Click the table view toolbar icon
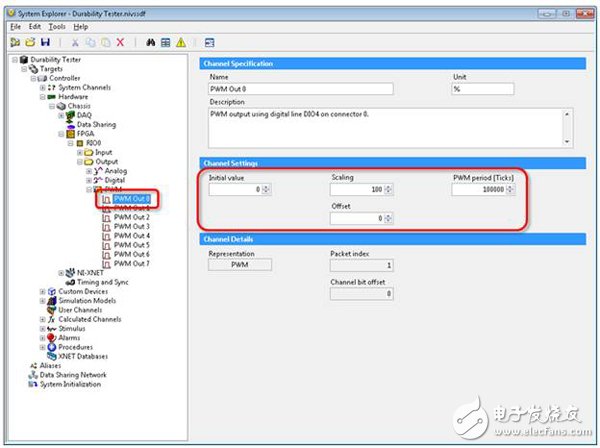The height and width of the screenshot is (448, 600). pos(165,43)
